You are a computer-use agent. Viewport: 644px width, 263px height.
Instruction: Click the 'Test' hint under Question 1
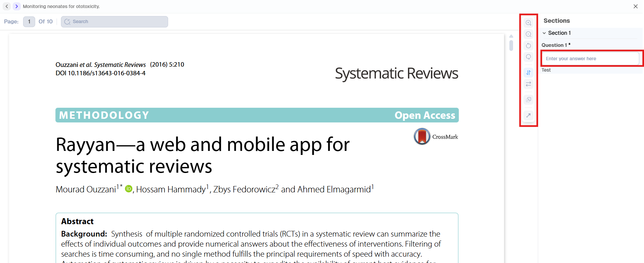546,70
